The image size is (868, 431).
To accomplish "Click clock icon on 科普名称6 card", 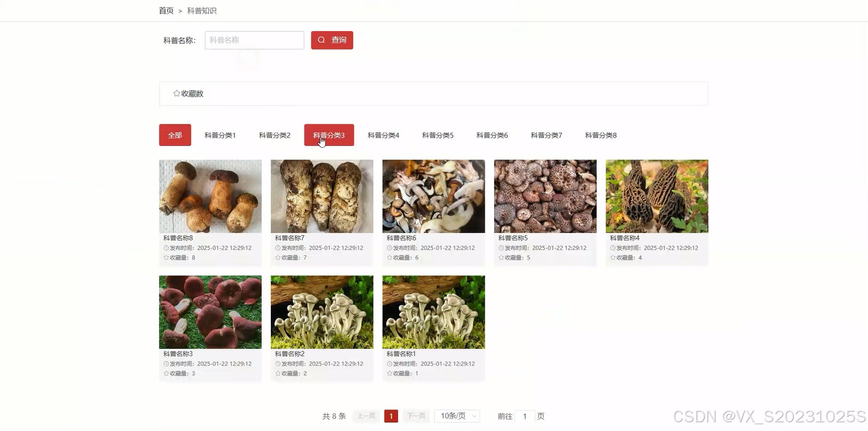I will pyautogui.click(x=390, y=248).
